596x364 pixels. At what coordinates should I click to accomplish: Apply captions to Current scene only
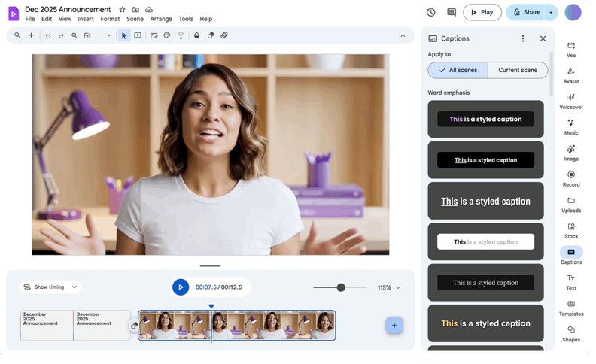click(x=518, y=70)
